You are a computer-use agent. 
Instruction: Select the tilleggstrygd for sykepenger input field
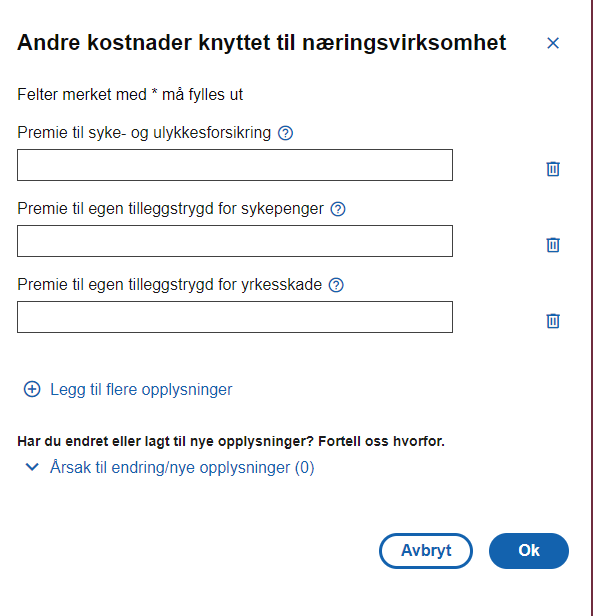click(x=235, y=241)
